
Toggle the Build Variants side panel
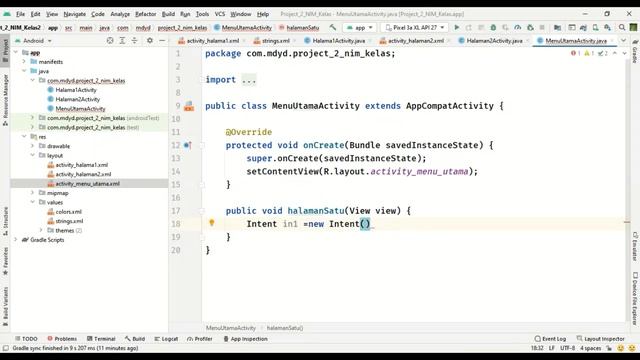point(5,306)
